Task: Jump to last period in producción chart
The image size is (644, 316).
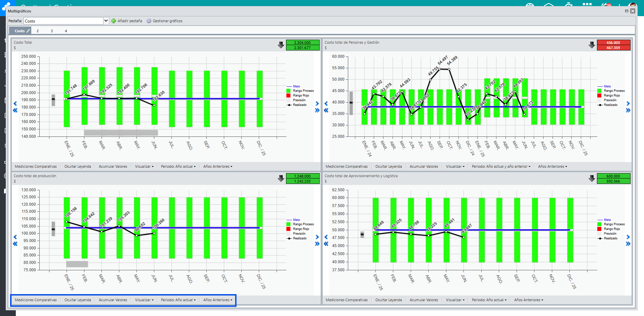Action: pos(317,244)
